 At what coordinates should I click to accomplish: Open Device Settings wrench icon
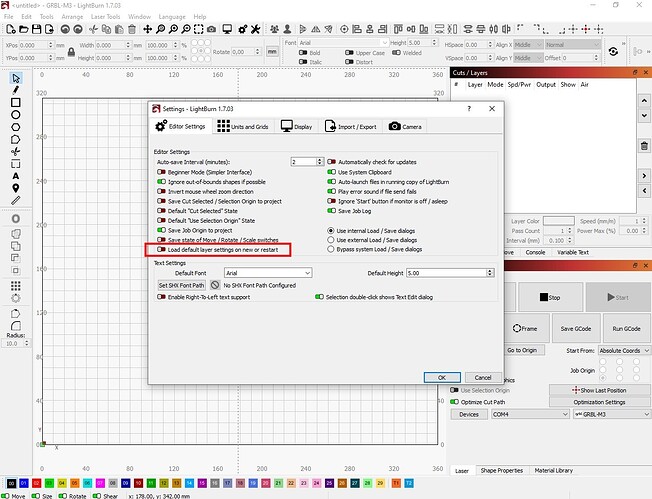255,29
